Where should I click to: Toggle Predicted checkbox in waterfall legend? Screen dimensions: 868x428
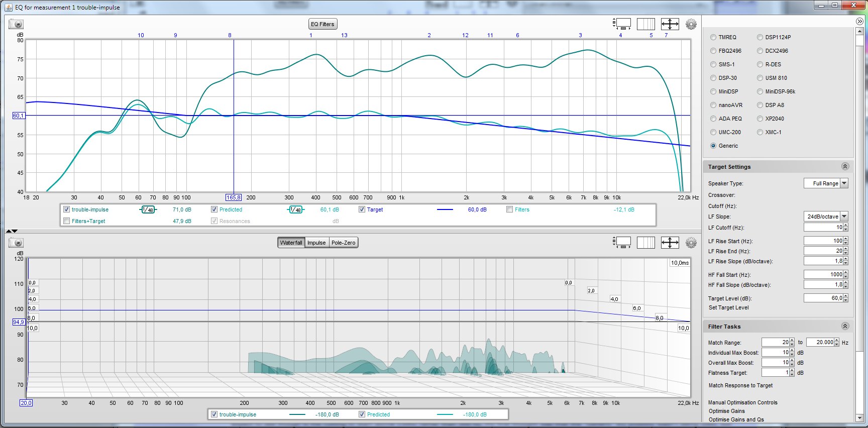pyautogui.click(x=362, y=414)
